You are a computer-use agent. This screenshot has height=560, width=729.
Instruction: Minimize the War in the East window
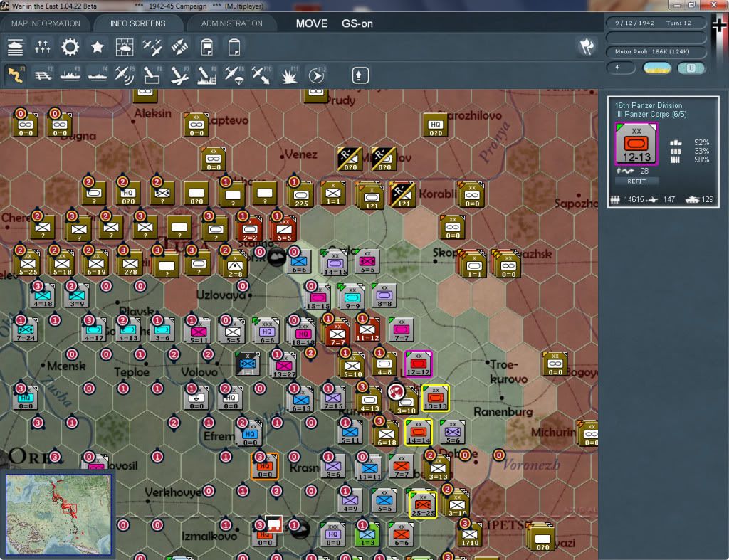tap(678, 5)
